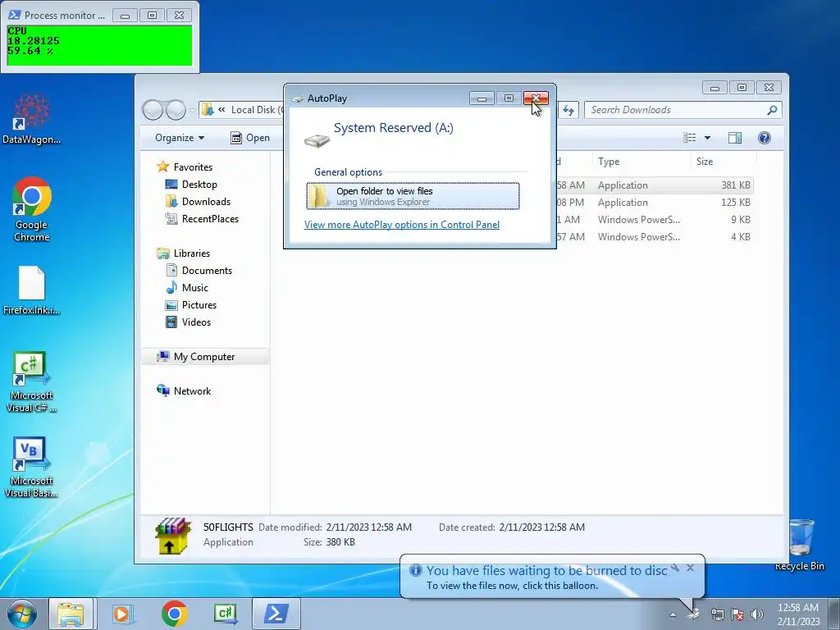Click the Explorer back arrow button
Screen dimensions: 840x630
(153, 110)
